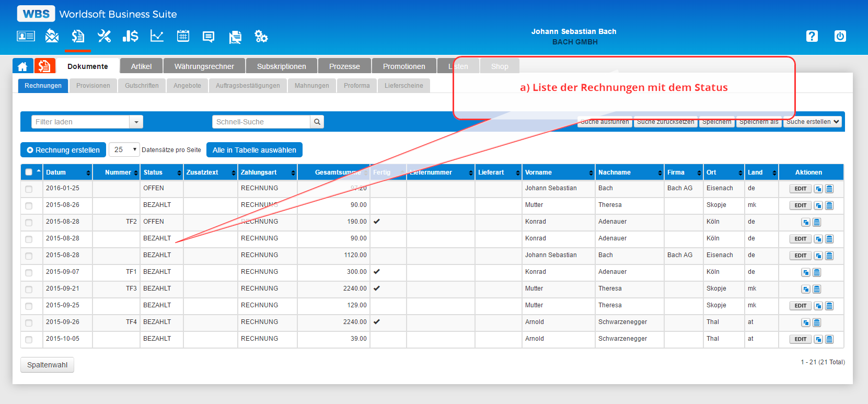Open the Prozesse tab
The image size is (868, 404).
(x=344, y=66)
